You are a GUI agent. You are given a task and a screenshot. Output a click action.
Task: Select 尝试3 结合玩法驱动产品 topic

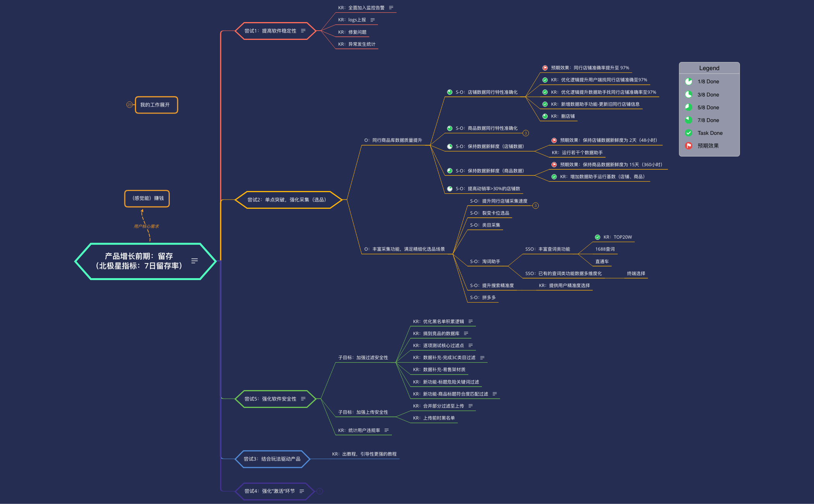[x=272, y=459]
